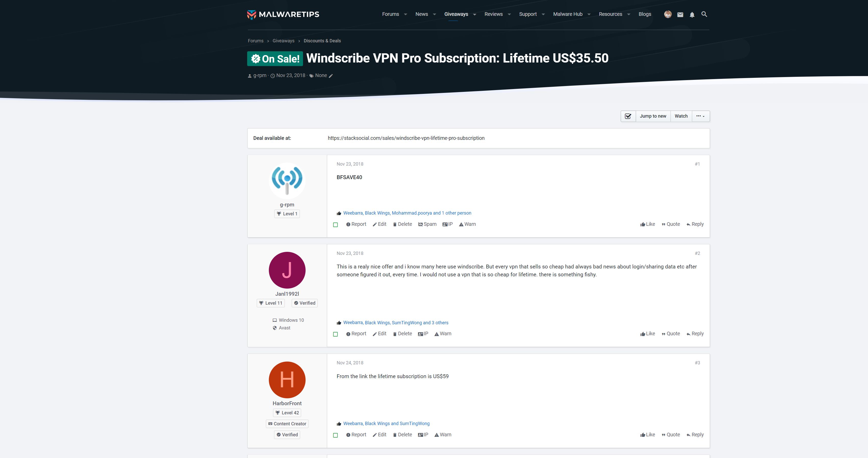Image resolution: width=868 pixels, height=458 pixels.
Task: Expand the Malware Hub dropdown arrow
Action: [x=589, y=15]
